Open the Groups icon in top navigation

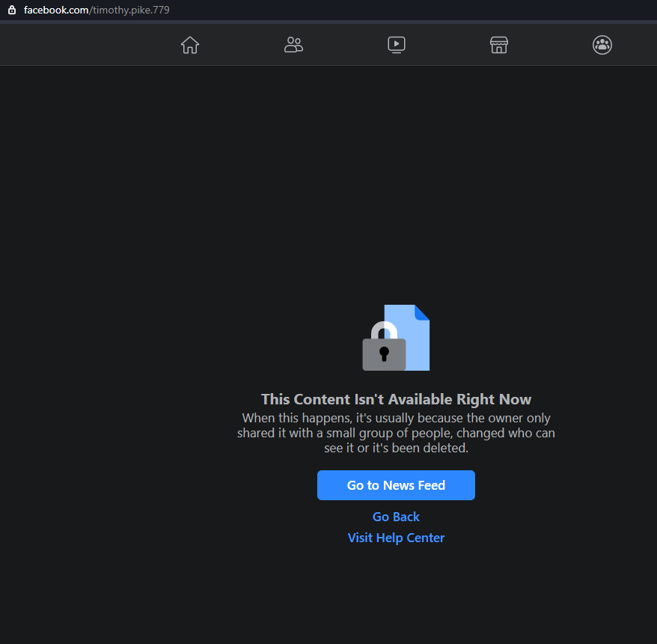point(602,45)
